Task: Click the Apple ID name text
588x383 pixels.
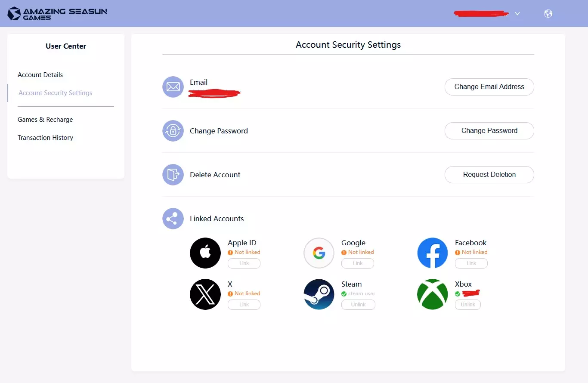Action: pos(242,243)
